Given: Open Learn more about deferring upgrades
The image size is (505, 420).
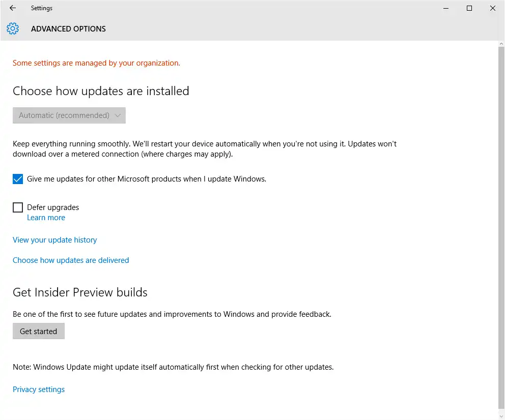Looking at the screenshot, I should click(x=46, y=218).
